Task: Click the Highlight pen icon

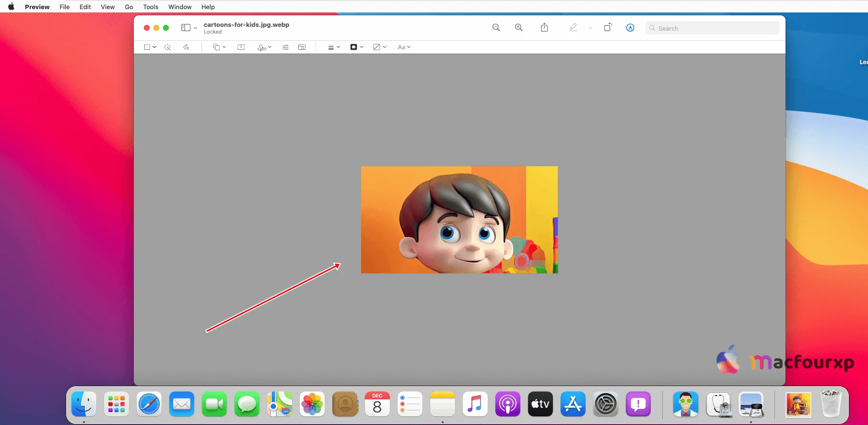Action: pyautogui.click(x=573, y=28)
